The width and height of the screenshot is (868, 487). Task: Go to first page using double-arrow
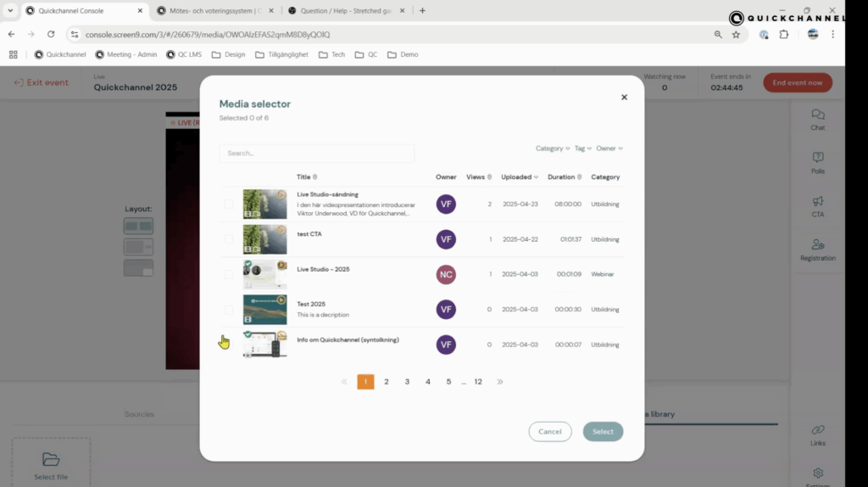click(344, 382)
